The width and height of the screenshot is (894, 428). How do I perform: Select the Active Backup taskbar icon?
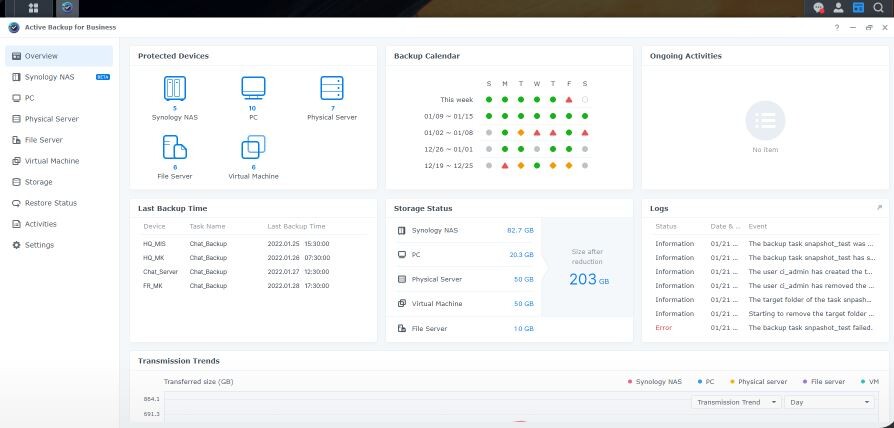pyautogui.click(x=67, y=8)
